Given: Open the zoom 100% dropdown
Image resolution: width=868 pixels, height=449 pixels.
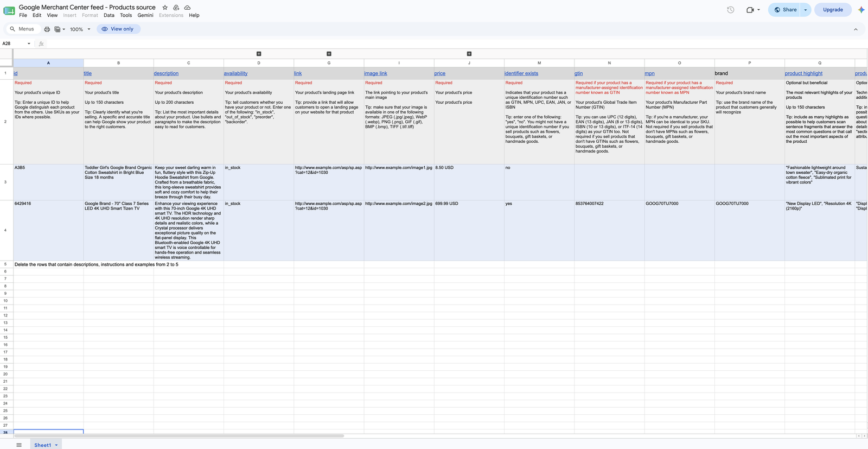Looking at the screenshot, I should pyautogui.click(x=80, y=29).
